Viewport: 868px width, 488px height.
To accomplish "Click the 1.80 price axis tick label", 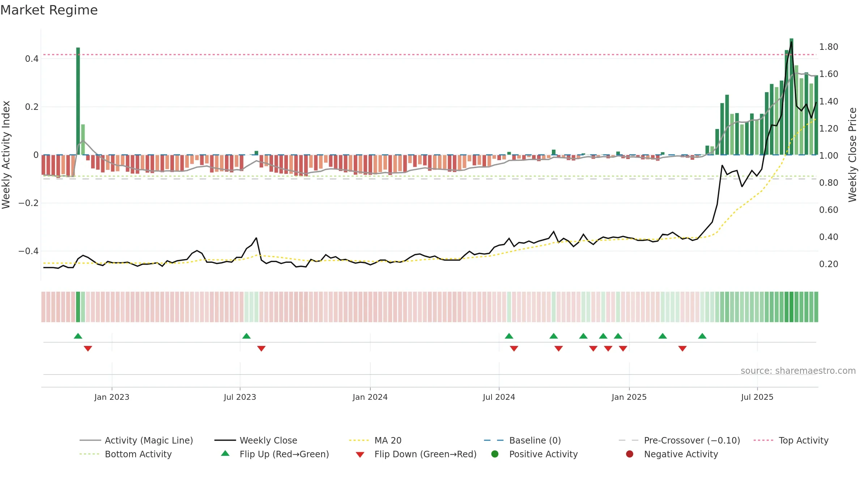I will tap(829, 47).
